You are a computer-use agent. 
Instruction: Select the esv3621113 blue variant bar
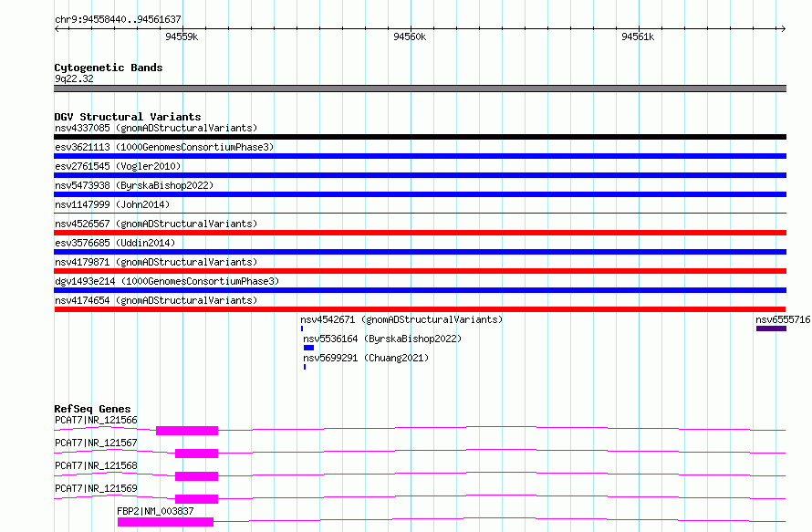(x=420, y=156)
